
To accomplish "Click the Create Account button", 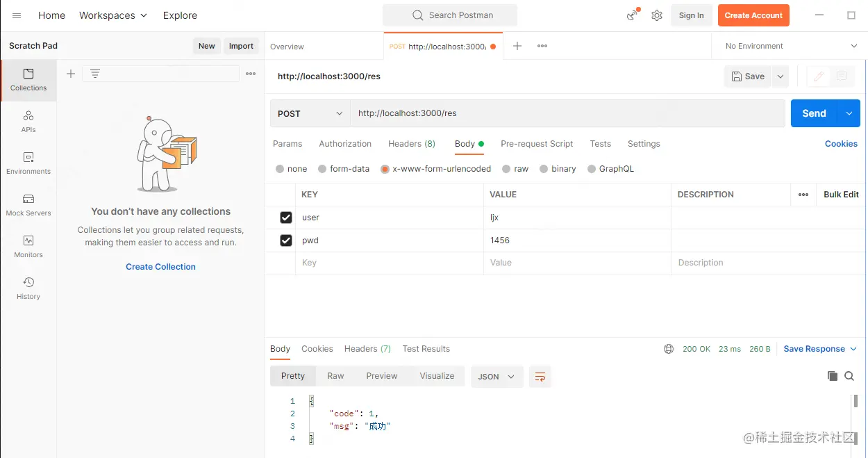I will (753, 15).
